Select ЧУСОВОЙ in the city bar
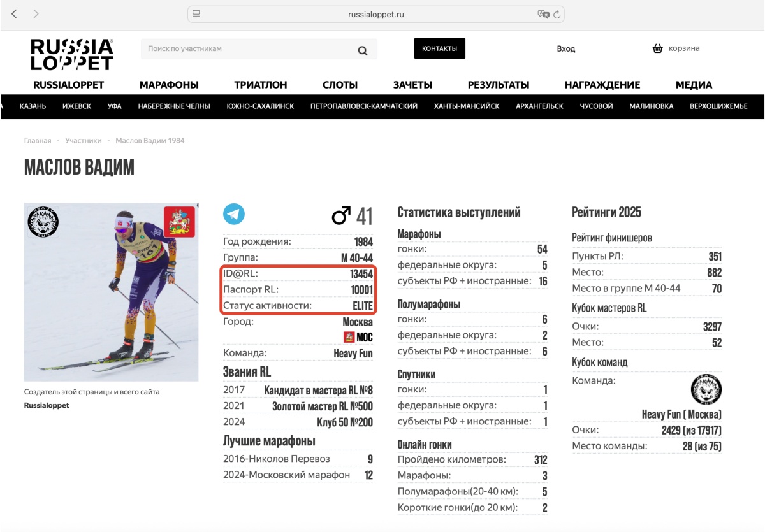765x532 pixels. (597, 106)
